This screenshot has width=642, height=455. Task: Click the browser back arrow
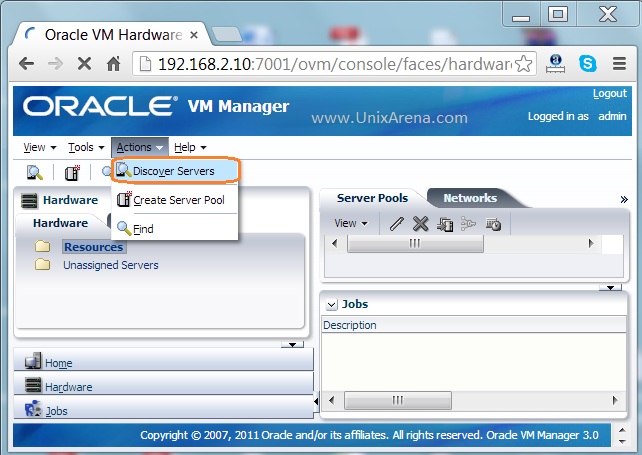[27, 64]
